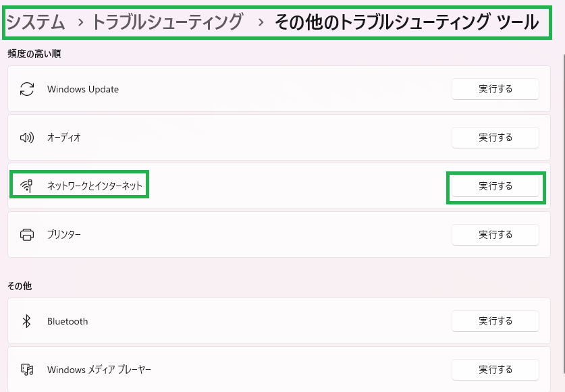Run the ネットワークとインターネット troubleshooter

495,186
